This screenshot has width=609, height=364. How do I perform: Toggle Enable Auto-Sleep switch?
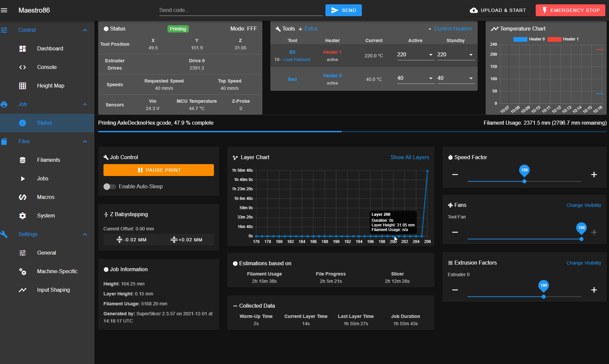(x=109, y=187)
